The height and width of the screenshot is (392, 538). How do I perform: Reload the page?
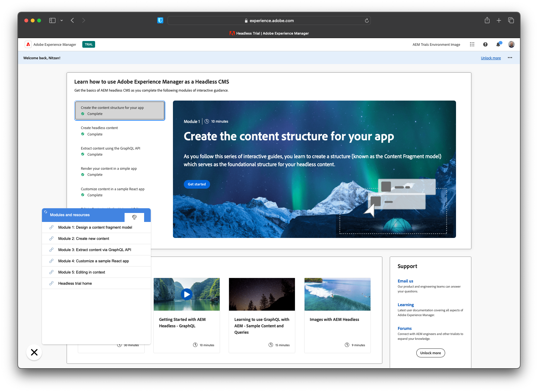pos(367,20)
